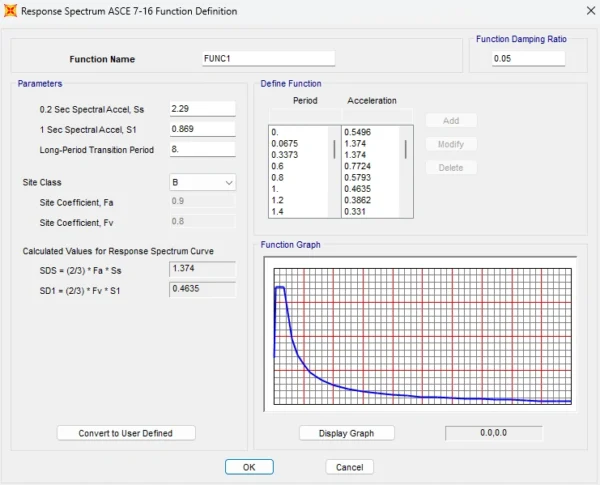This screenshot has width=600, height=485.
Task: Click the 0.2 Sec Spectral Accel Ss field
Action: pyautogui.click(x=202, y=109)
